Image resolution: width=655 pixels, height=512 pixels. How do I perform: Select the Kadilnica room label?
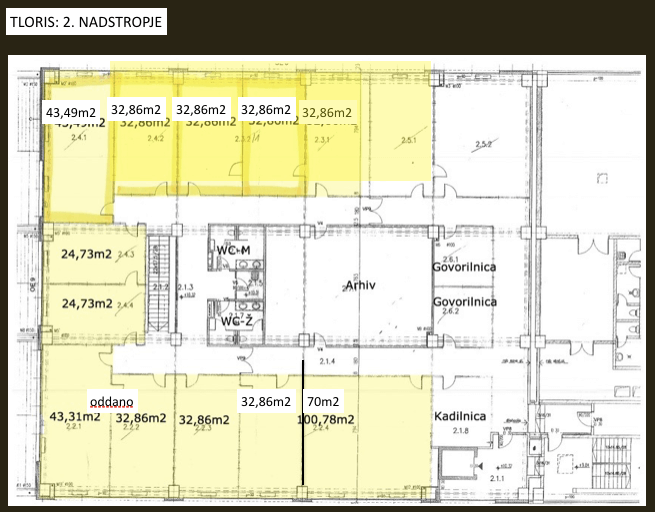point(459,415)
